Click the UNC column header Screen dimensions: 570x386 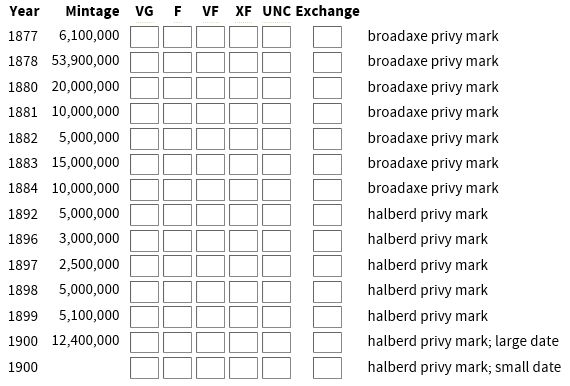pyautogui.click(x=276, y=11)
